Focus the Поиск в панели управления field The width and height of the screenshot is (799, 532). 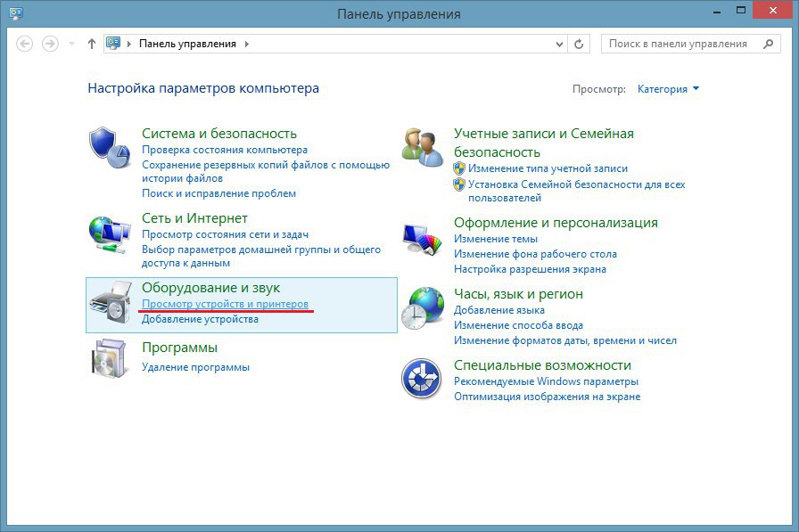click(x=690, y=44)
